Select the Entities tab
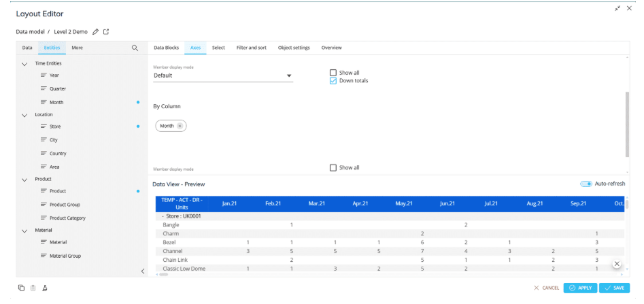The image size is (644, 304). coord(52,48)
